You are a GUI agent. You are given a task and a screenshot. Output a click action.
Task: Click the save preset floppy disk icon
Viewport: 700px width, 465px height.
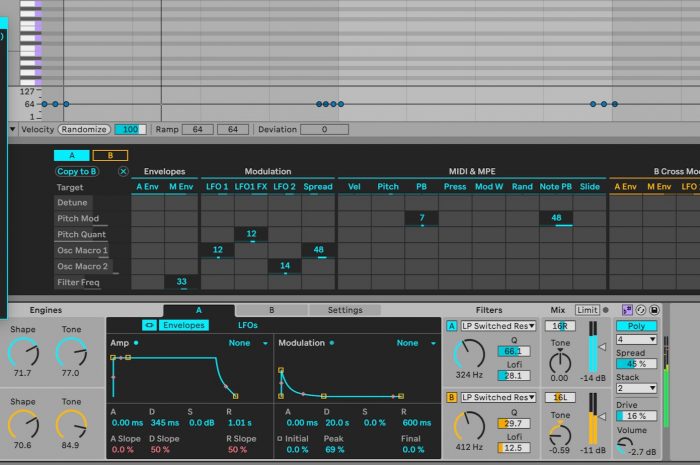pos(654,310)
